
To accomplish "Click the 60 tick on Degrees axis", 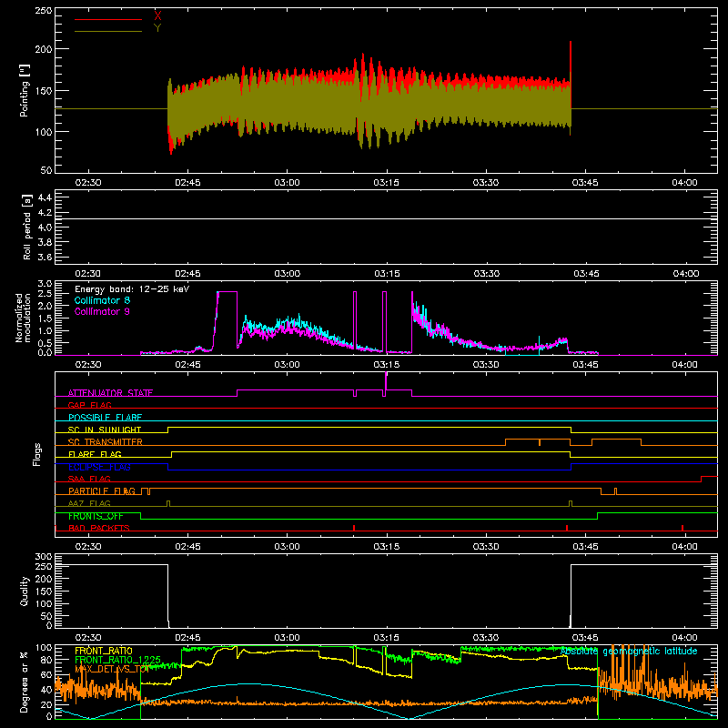I will click(x=46, y=674).
